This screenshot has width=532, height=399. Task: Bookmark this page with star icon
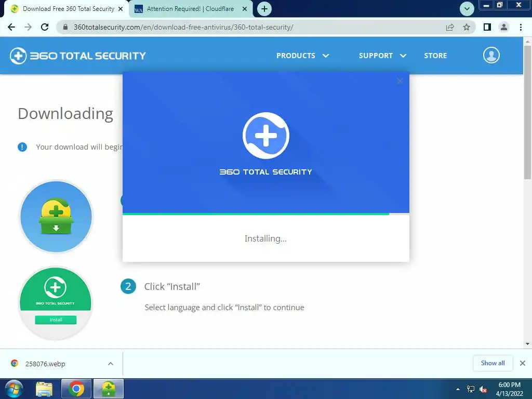point(467,27)
